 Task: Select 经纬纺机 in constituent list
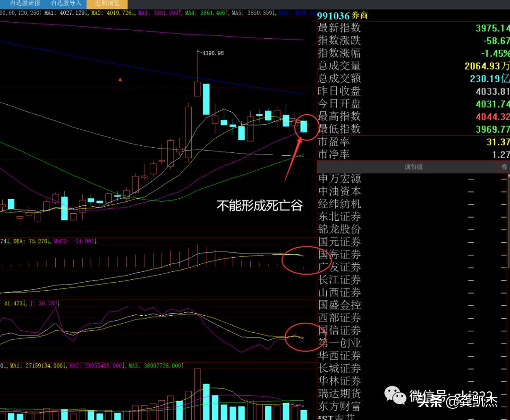340,204
